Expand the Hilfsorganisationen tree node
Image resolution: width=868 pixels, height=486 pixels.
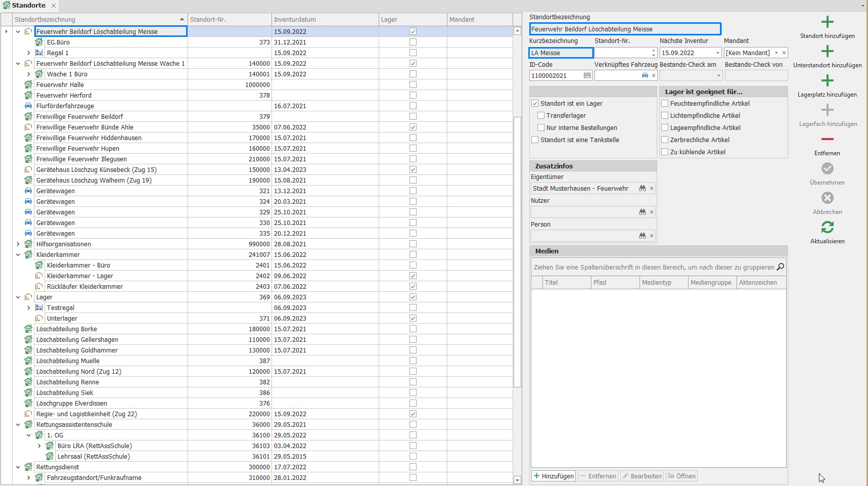click(18, 244)
